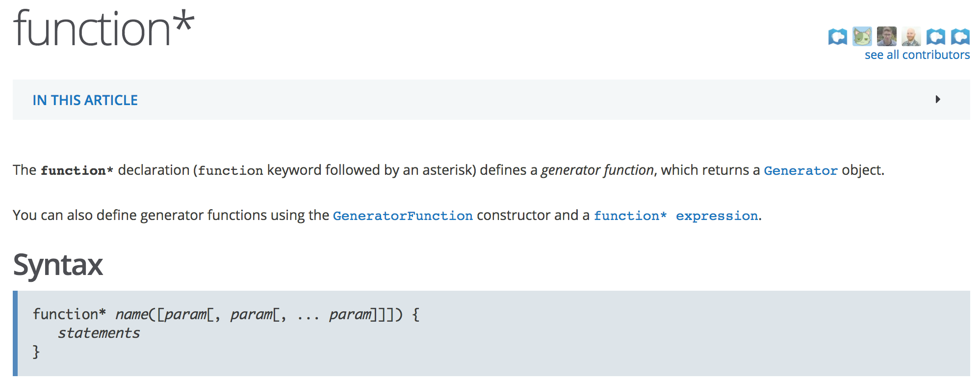Open the green cat contributor avatar

point(862,36)
